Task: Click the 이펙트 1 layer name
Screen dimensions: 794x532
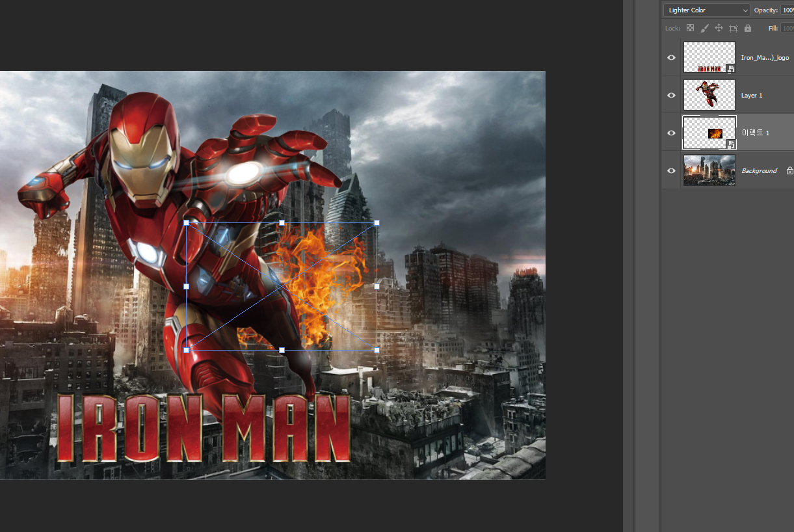Action: coord(755,133)
